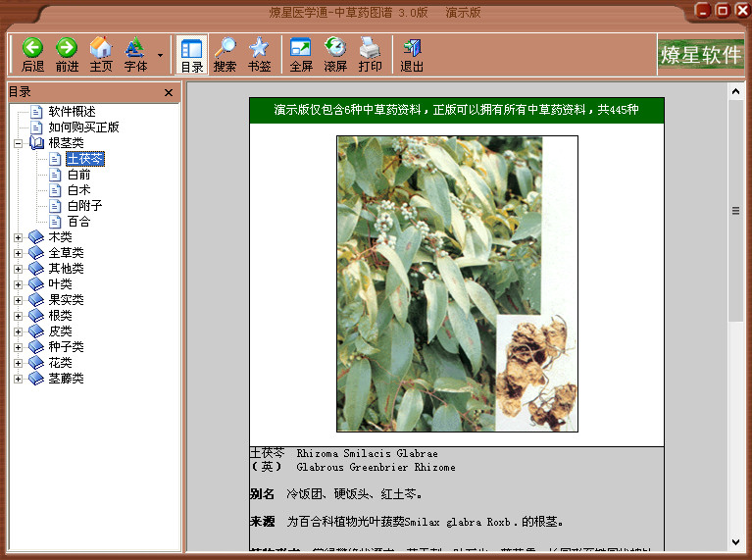The width and height of the screenshot is (752, 560).
Task: Expand the 叶类 category
Action: coord(18,284)
